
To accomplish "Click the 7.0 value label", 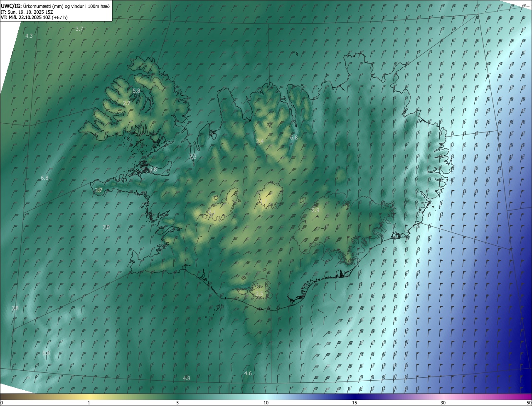I will pyautogui.click(x=106, y=227).
